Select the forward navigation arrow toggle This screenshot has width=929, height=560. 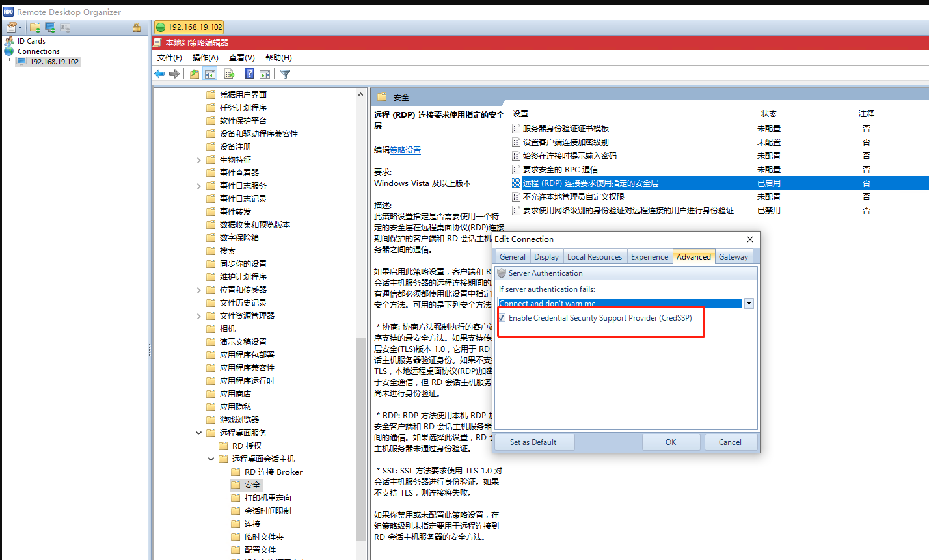click(174, 73)
